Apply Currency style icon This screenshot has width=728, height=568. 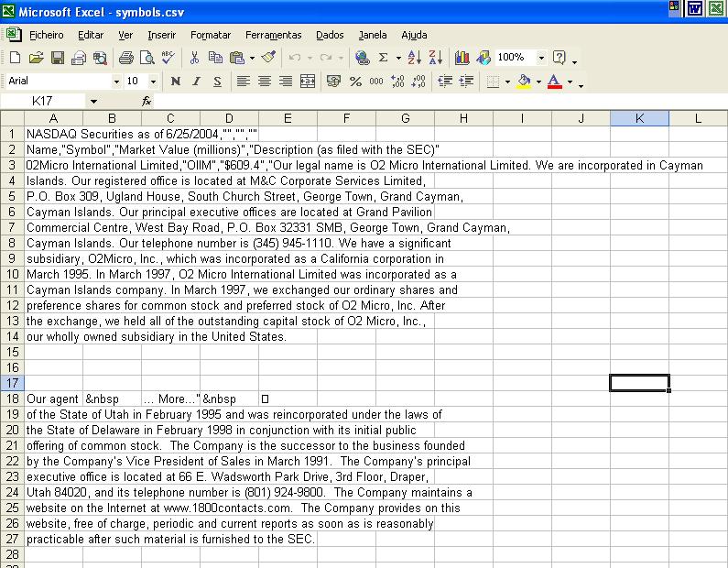(333, 82)
